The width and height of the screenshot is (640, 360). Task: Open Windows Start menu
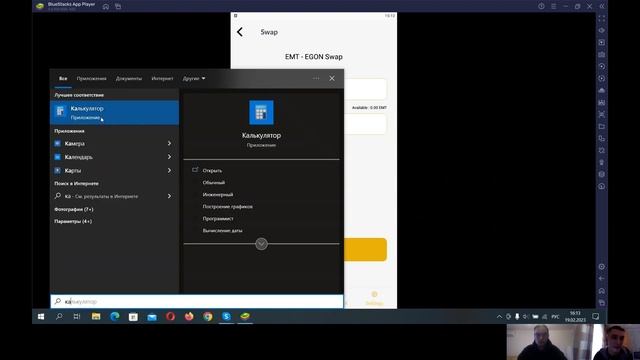click(x=41, y=316)
